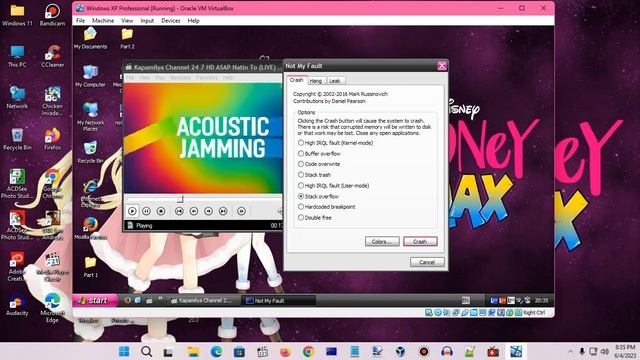The height and width of the screenshot is (360, 640).
Task: Open Audacity on host desktop
Action: (17, 304)
